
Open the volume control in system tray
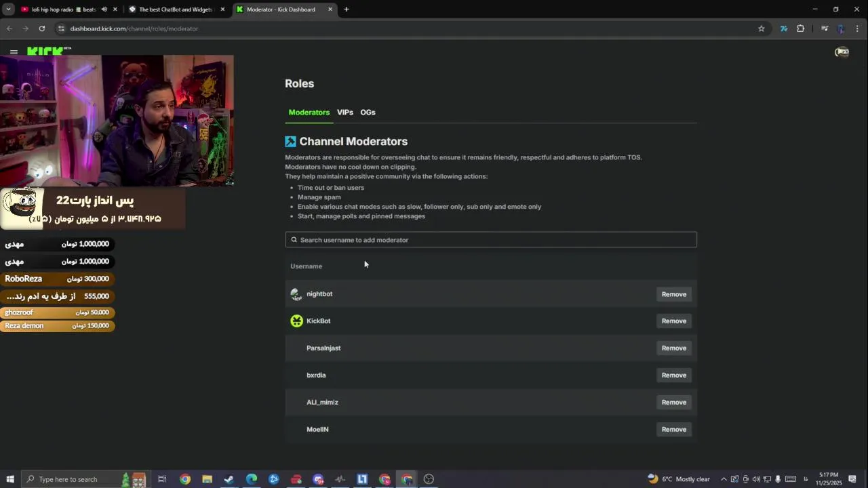756,479
